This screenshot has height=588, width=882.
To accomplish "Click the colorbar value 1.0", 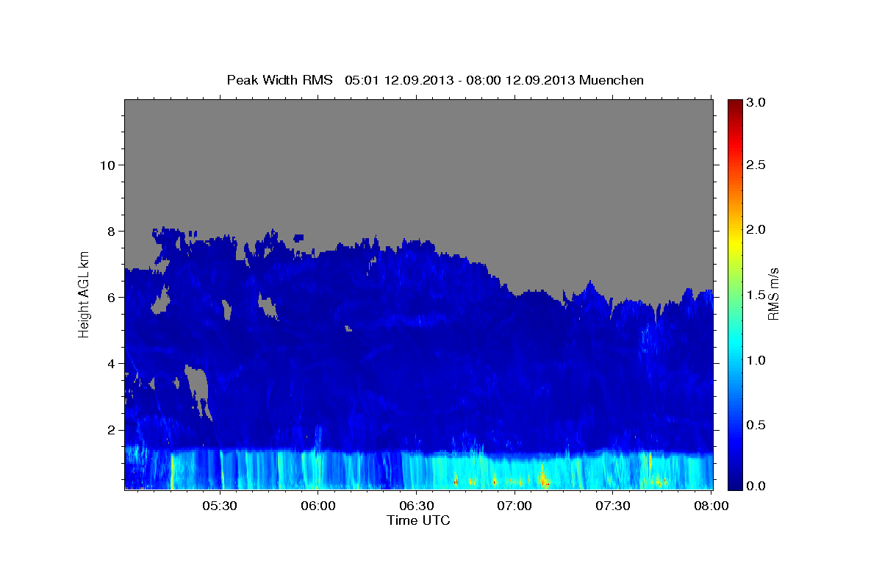I will coord(756,360).
